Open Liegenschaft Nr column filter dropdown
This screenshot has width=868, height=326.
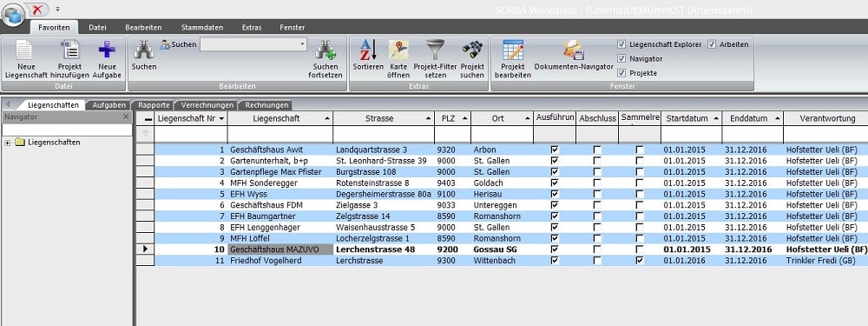[x=222, y=118]
